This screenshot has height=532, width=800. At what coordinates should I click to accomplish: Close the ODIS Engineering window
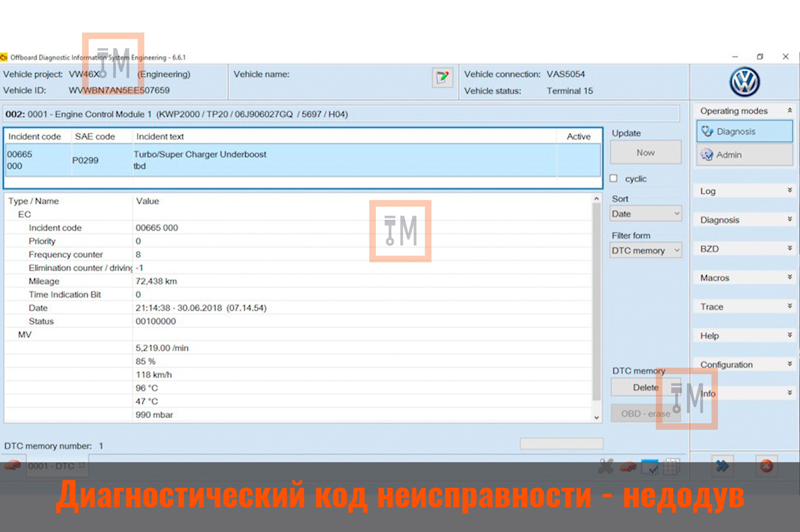coord(786,57)
